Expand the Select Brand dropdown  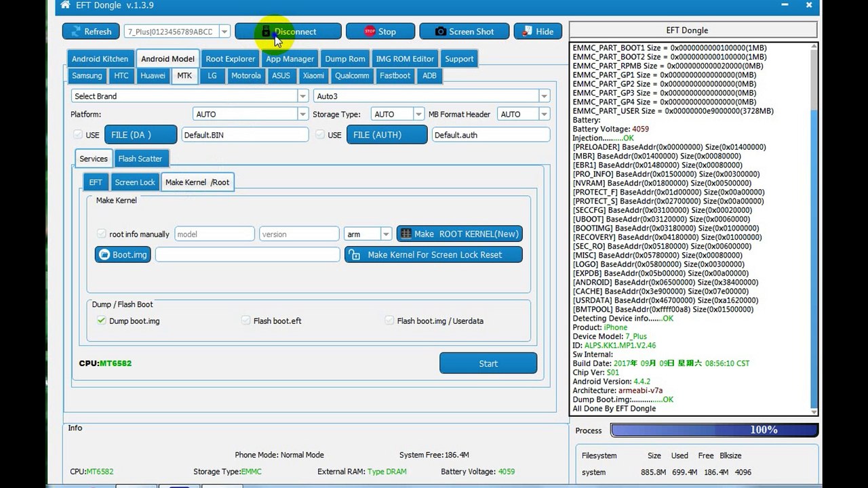point(303,96)
